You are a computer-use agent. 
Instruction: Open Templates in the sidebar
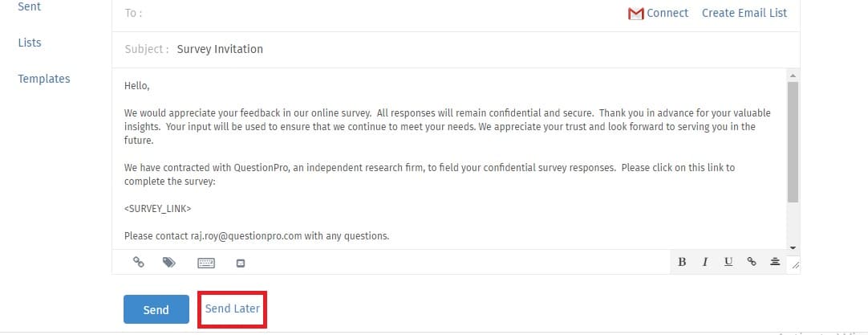(x=44, y=79)
